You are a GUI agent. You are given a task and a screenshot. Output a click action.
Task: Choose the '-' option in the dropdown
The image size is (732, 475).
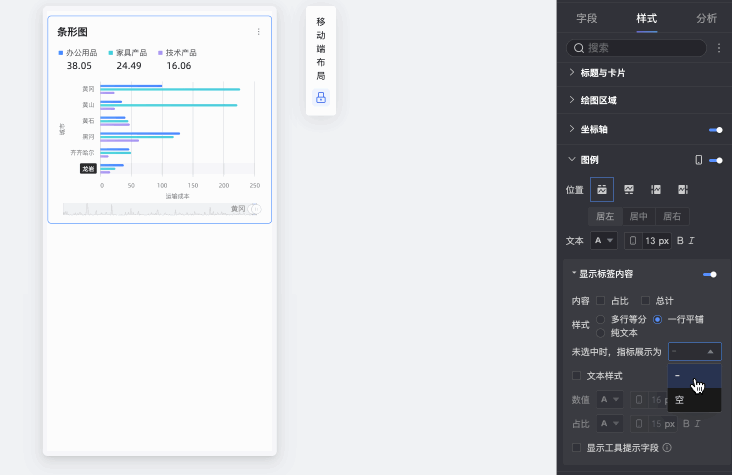[x=695, y=376]
